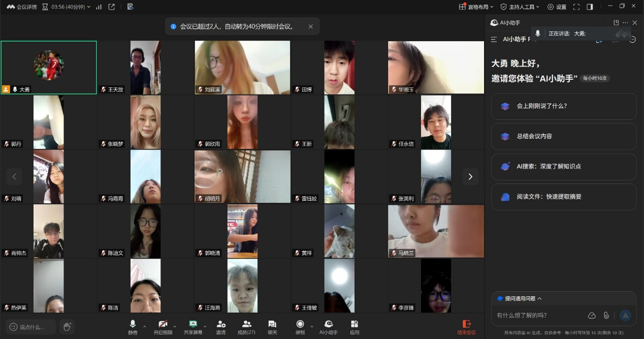Expand the 宫格布局 layout dropdown
This screenshot has width=644, height=339.
click(476, 7)
